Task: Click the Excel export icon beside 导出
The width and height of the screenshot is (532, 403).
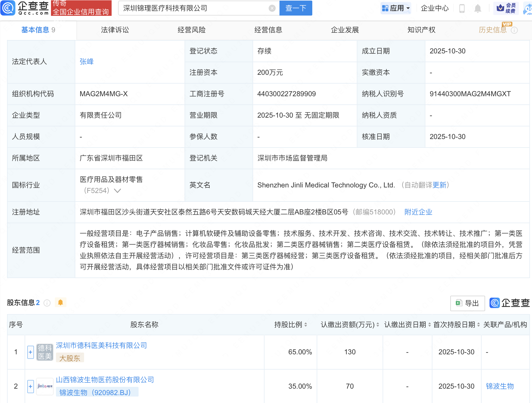Action: 458,303
